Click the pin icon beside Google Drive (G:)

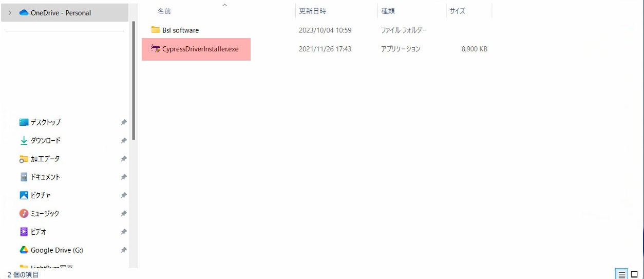pos(124,250)
